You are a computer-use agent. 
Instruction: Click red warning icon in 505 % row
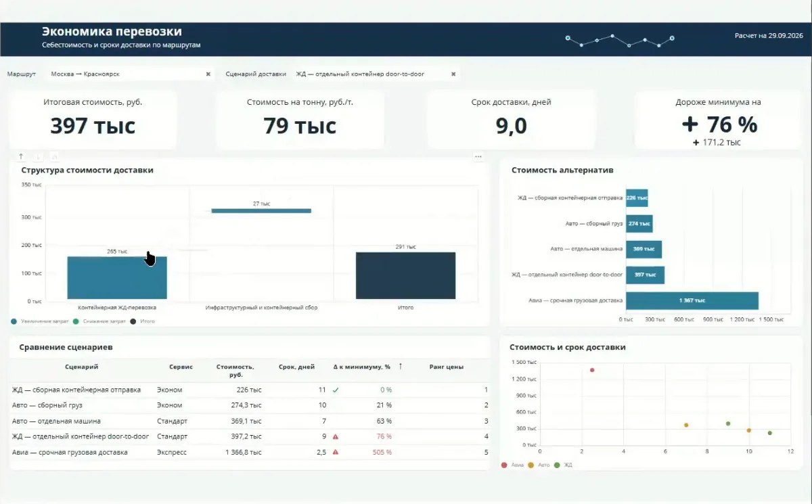pos(336,452)
